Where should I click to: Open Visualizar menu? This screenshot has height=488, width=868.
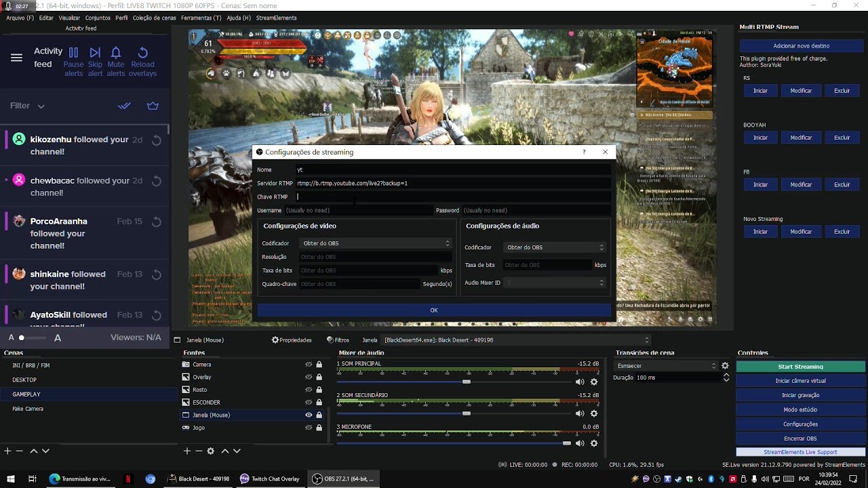[x=69, y=18]
